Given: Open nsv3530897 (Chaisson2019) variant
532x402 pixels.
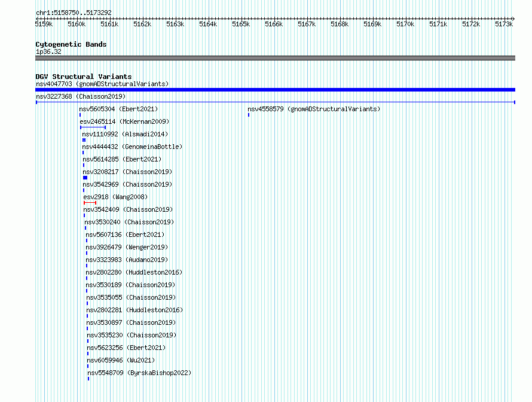Looking at the screenshot, I should click(131, 322).
